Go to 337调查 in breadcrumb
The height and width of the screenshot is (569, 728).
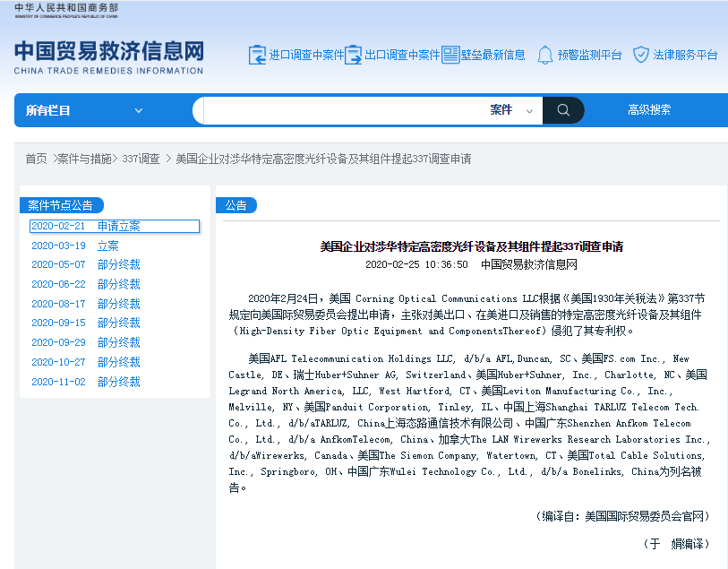(x=141, y=159)
